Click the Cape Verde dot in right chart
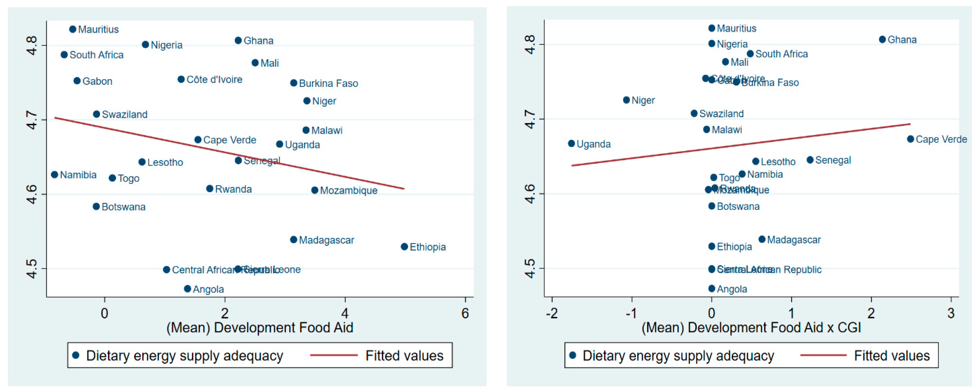This screenshot has width=980, height=392. (x=910, y=139)
